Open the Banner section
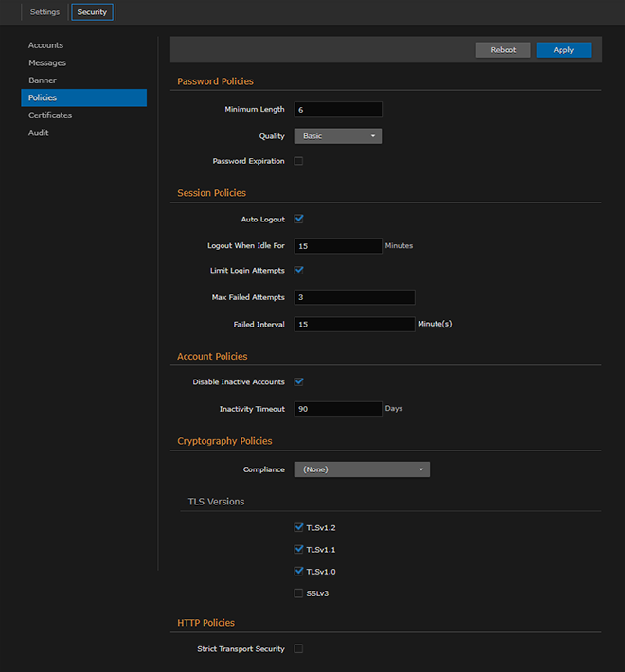This screenshot has width=625, height=672. (43, 80)
